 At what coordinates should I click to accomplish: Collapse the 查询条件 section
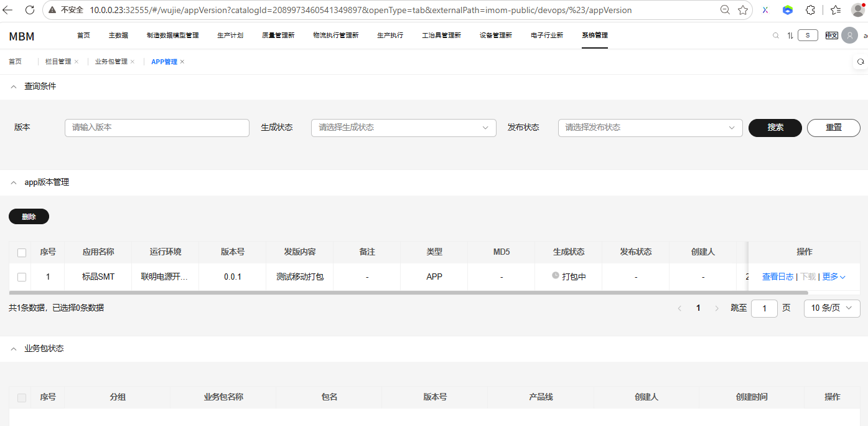(x=14, y=87)
